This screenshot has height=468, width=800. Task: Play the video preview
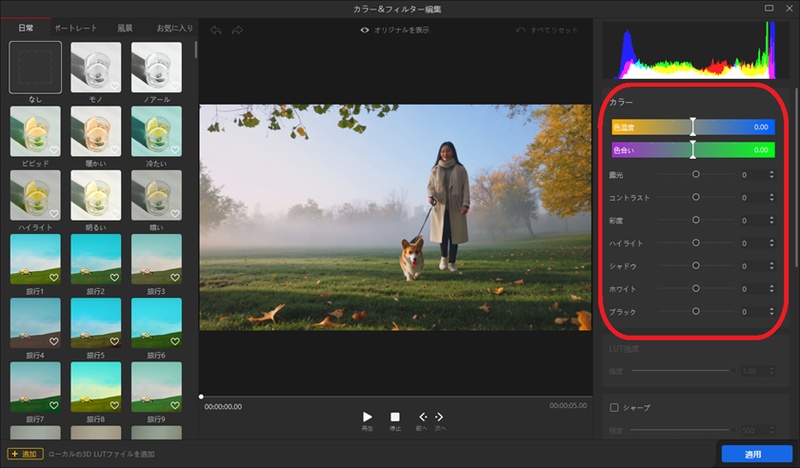pos(367,417)
